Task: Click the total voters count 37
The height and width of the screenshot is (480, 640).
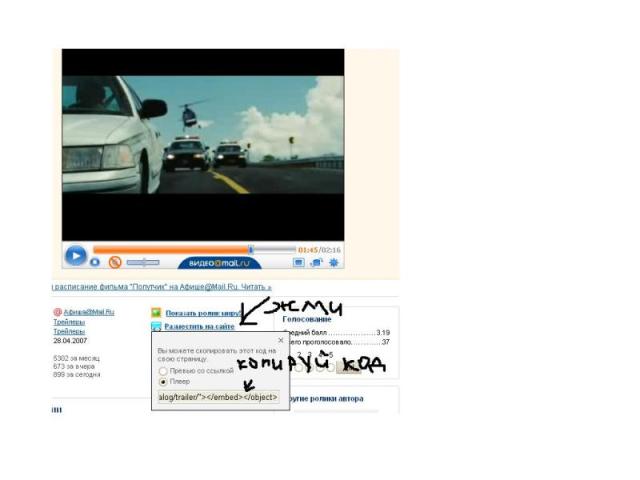Action: pos(386,342)
